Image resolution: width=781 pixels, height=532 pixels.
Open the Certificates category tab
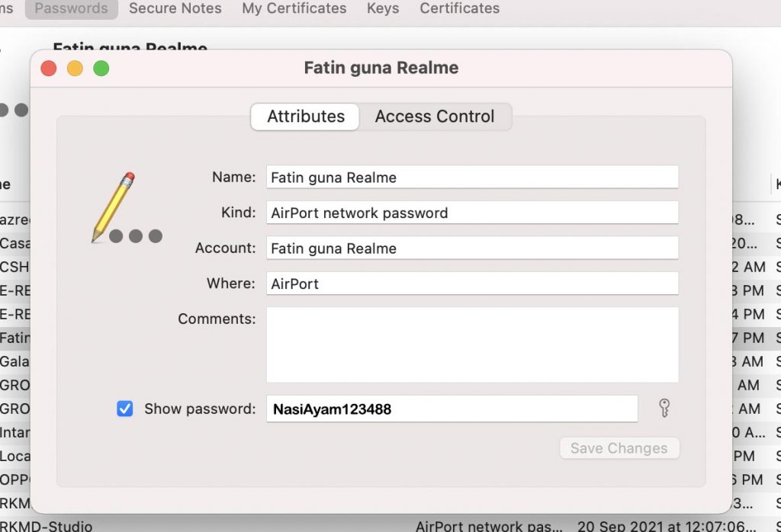pos(459,8)
